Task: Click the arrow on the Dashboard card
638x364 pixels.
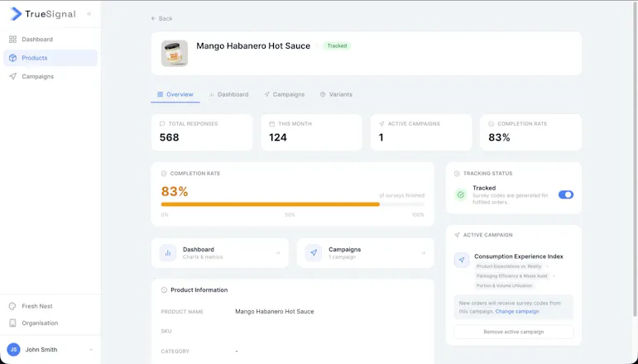Action: coord(277,253)
